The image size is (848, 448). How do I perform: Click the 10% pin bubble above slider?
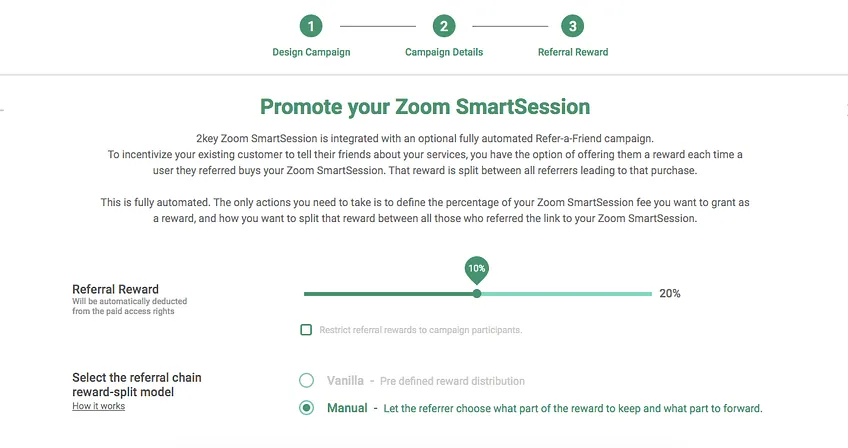(476, 270)
